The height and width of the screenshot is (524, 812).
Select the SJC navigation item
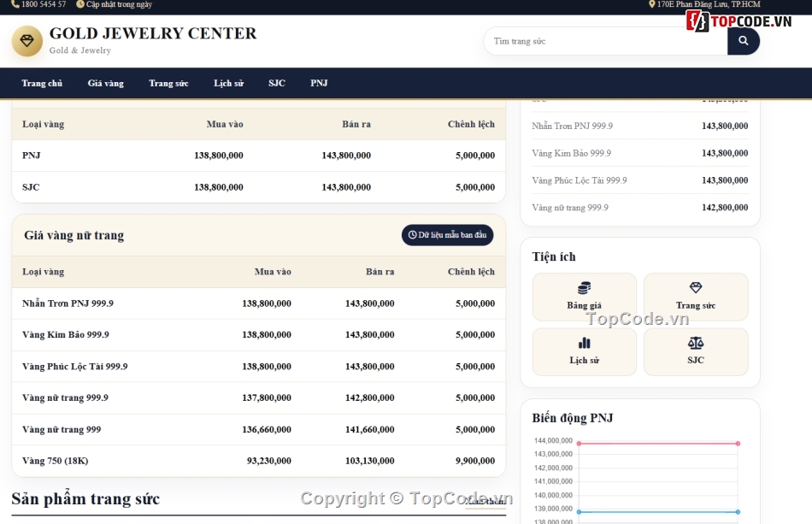(277, 83)
